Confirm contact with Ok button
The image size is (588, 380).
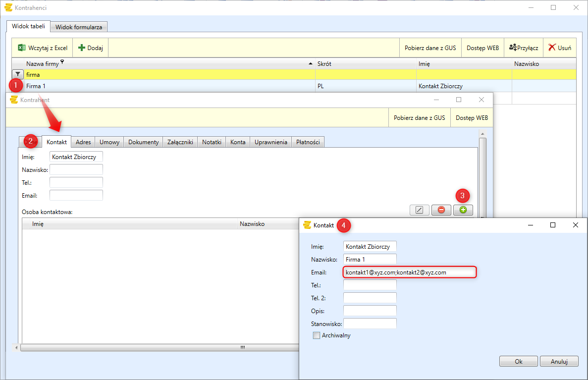(x=518, y=361)
